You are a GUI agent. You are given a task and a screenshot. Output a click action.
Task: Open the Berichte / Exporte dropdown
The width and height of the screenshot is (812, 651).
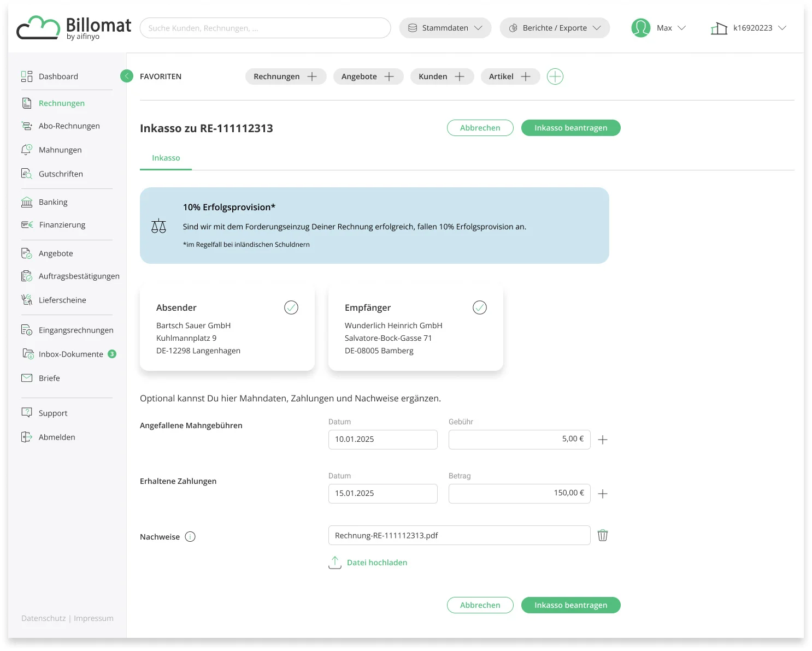point(555,28)
